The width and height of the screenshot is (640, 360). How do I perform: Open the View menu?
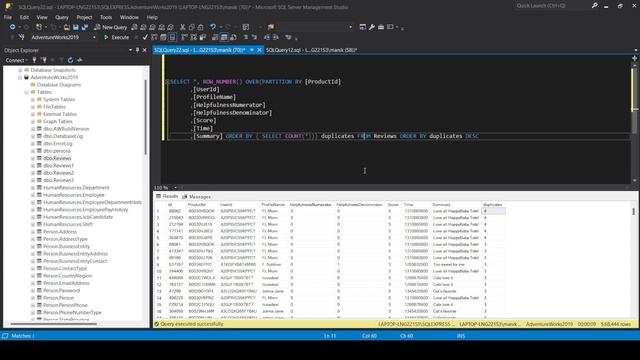(x=42, y=17)
